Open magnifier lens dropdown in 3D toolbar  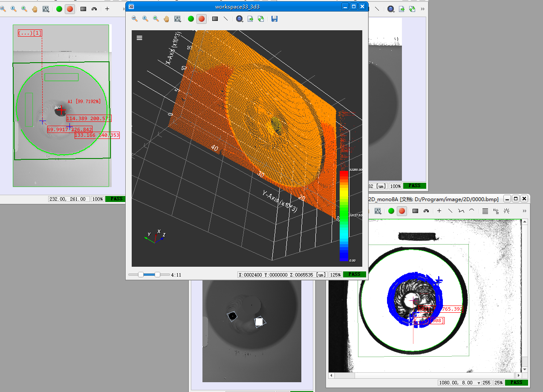coord(240,19)
